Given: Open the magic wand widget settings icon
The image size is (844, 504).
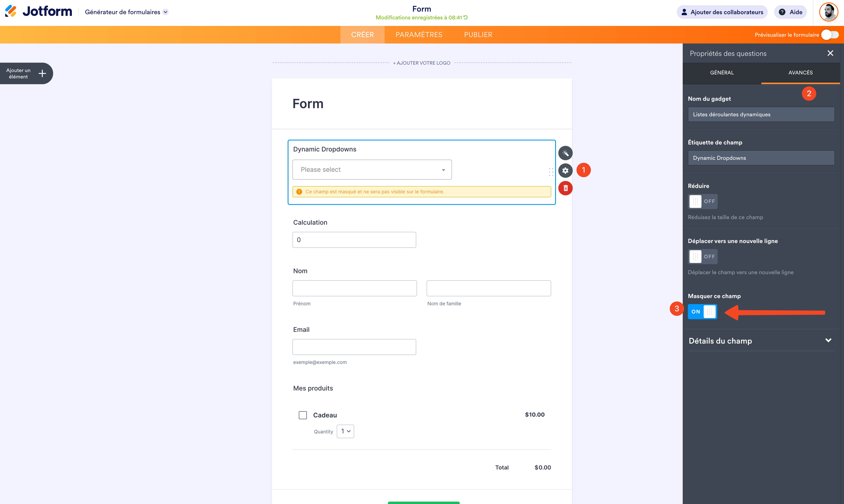Looking at the screenshot, I should point(565,153).
